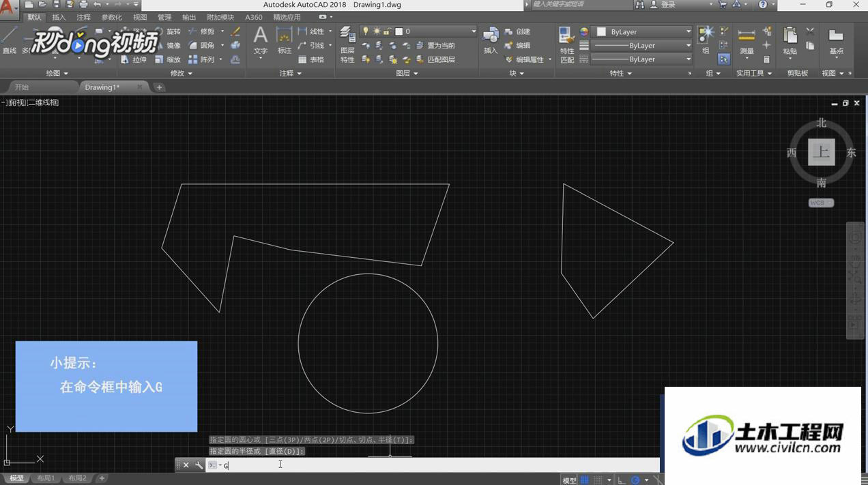The image size is (868, 485).
Task: Expand the Block (块) panel
Action: (x=517, y=73)
